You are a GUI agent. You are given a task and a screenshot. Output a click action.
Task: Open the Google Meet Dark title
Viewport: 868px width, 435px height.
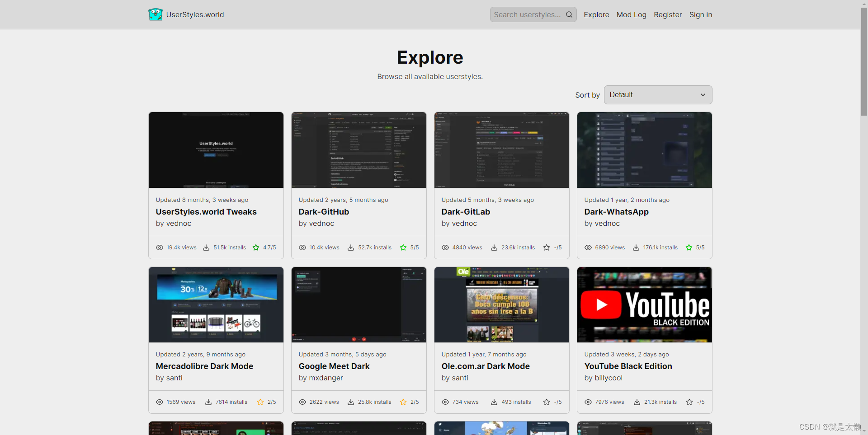tap(334, 366)
